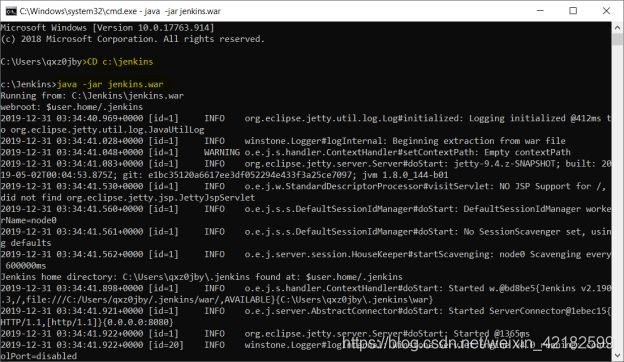The width and height of the screenshot is (624, 362).
Task: Click the 'g defaults' line
Action: [26, 243]
